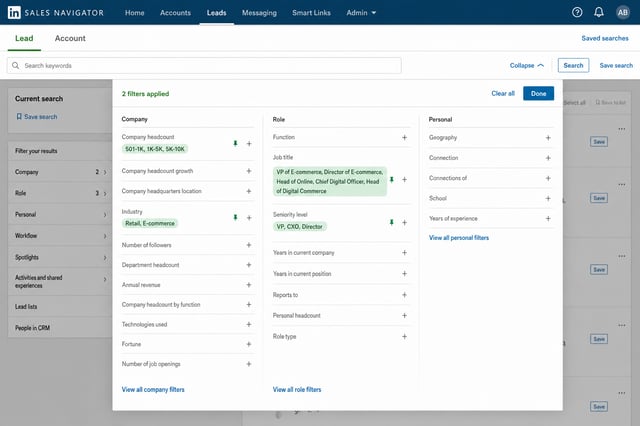Expand Annual revenue with plus
The width and height of the screenshot is (640, 426).
pyautogui.click(x=249, y=285)
